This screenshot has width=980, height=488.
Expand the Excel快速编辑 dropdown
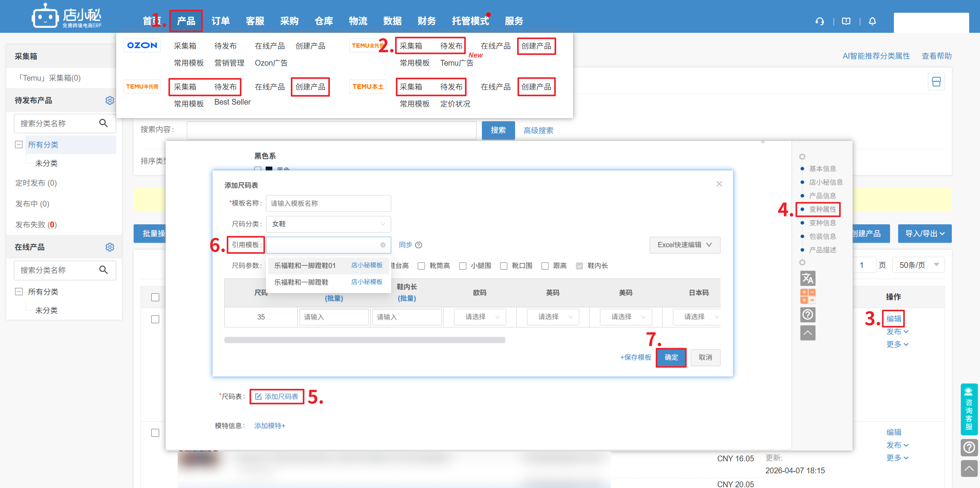coord(684,245)
